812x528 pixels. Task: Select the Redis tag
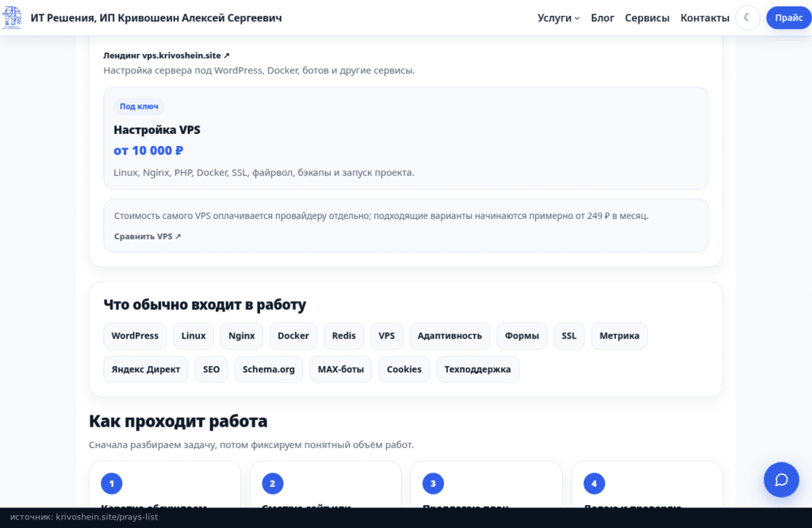[344, 335]
